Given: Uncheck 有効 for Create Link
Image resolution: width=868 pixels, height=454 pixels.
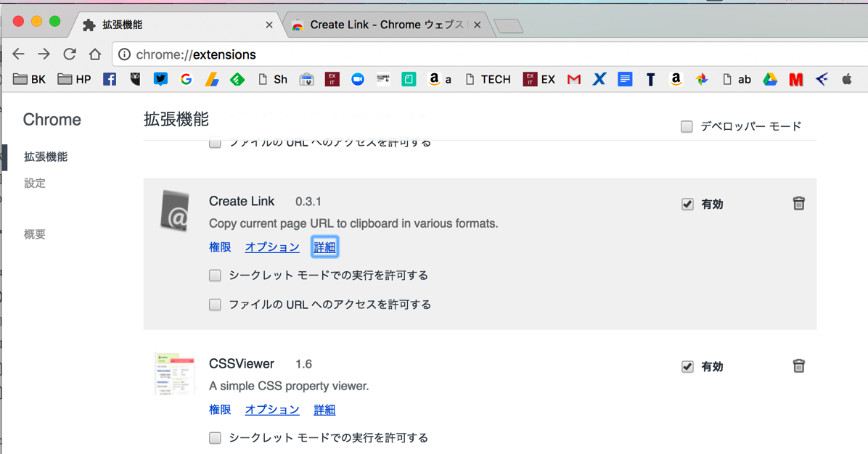Looking at the screenshot, I should pyautogui.click(x=687, y=204).
